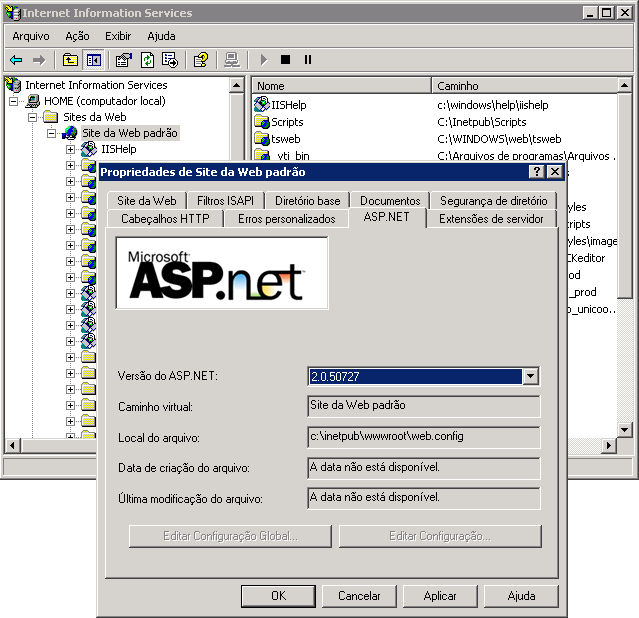This screenshot has height=618, width=639.
Task: Click list pane scroll up arrow
Action: point(624,85)
